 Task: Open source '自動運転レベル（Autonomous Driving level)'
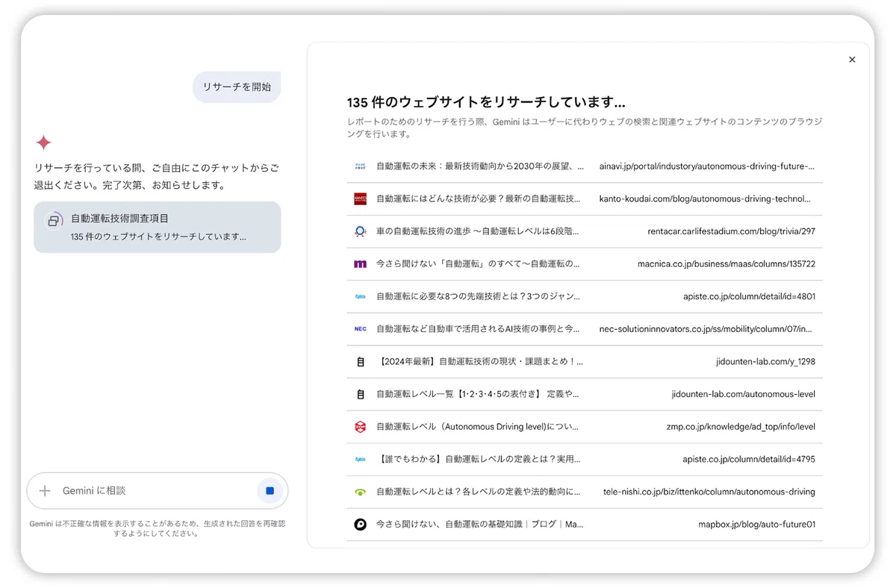coord(478,427)
